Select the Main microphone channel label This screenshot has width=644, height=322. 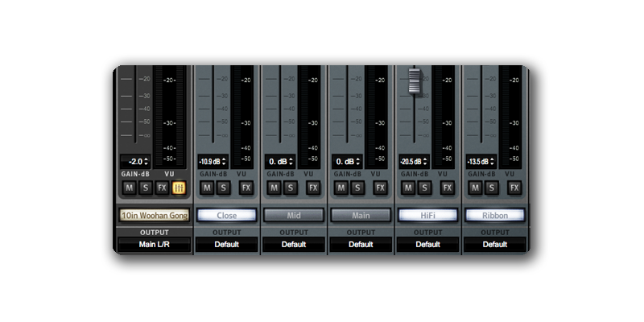click(360, 216)
